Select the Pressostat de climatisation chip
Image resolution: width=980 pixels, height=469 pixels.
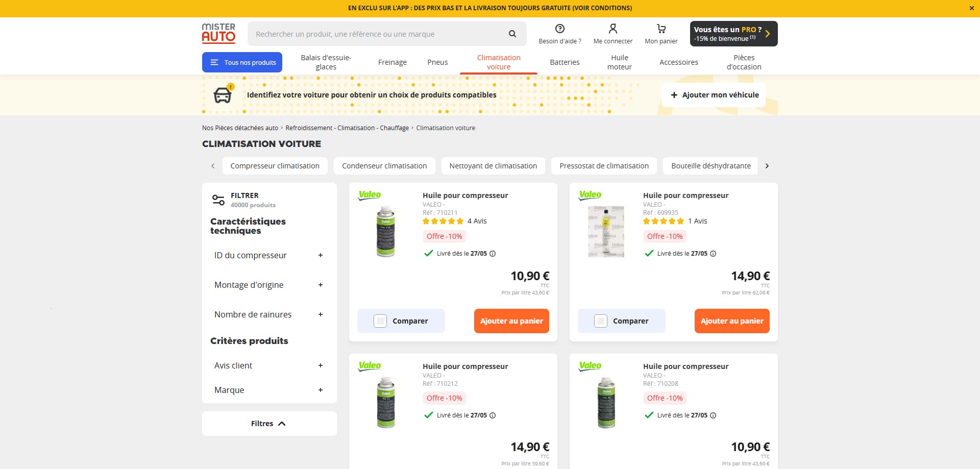[604, 166]
